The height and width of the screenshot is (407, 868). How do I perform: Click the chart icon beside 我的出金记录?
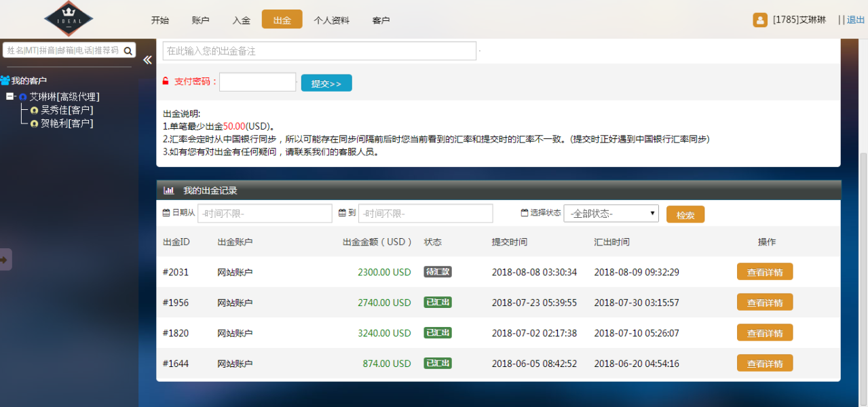pyautogui.click(x=169, y=191)
